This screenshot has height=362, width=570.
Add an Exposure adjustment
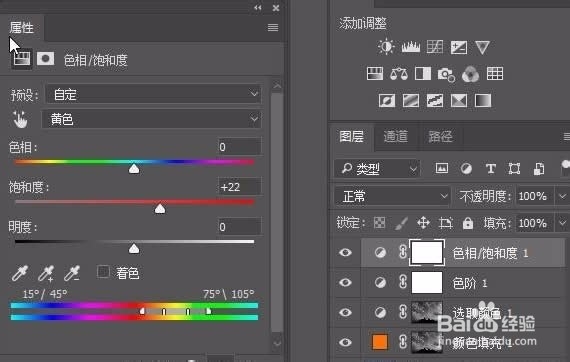[x=459, y=47]
